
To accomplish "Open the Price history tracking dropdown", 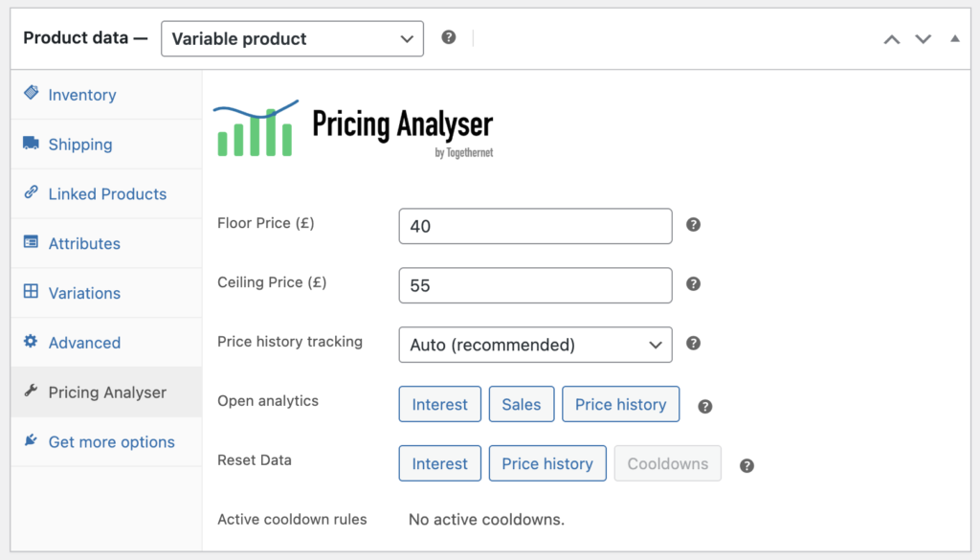I will pos(535,345).
